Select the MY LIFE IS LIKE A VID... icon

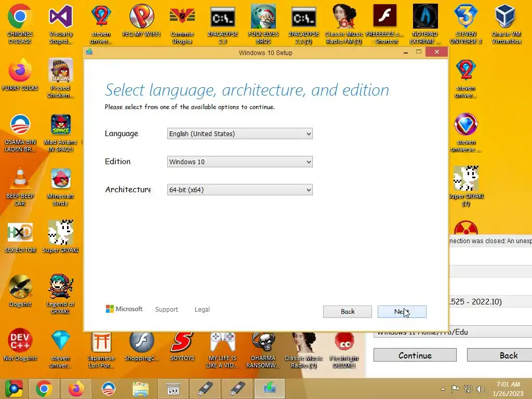222,350
